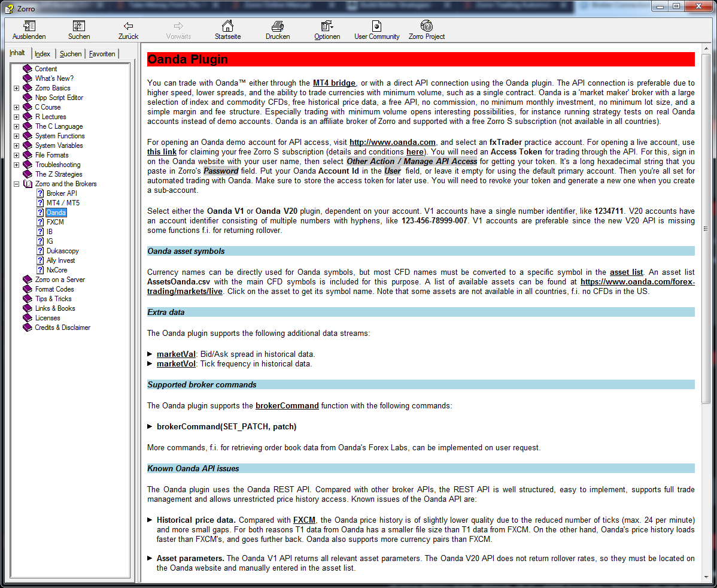This screenshot has height=588, width=717.
Task: Click book icon beside Zorro on a Server
Action: point(28,280)
